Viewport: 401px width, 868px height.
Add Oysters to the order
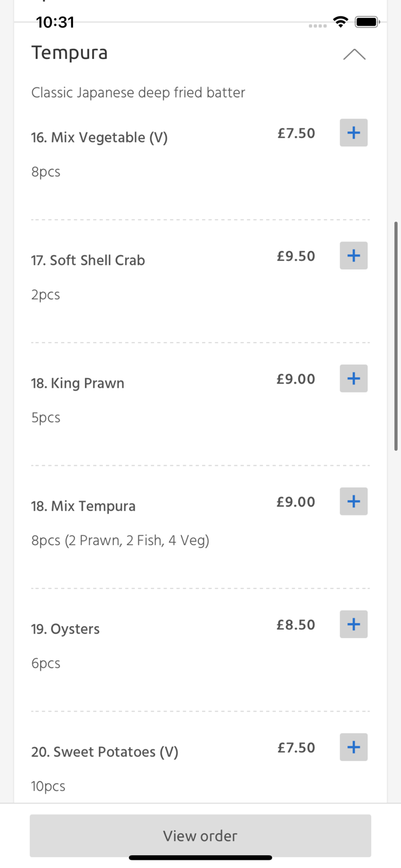(353, 624)
